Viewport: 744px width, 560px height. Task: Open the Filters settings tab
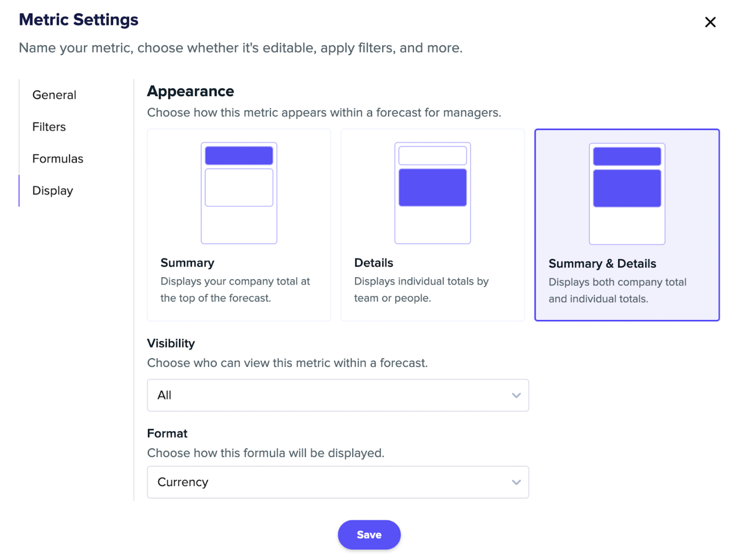coord(49,127)
